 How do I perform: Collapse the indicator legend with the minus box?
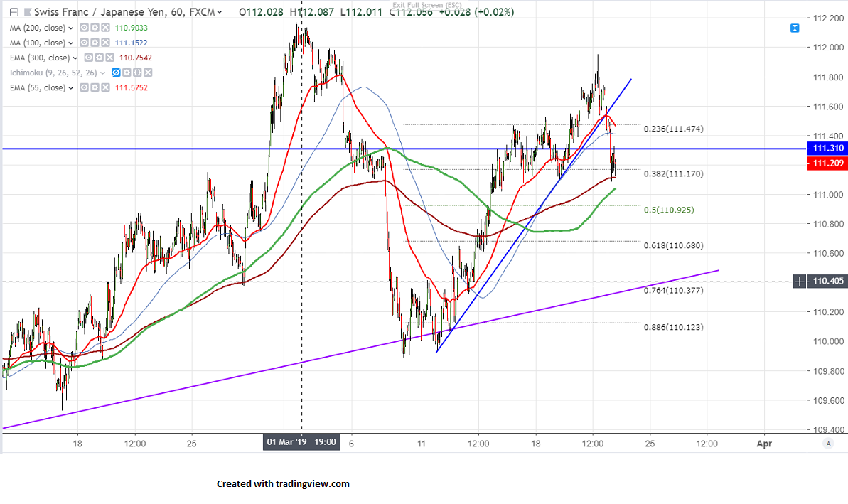point(14,12)
